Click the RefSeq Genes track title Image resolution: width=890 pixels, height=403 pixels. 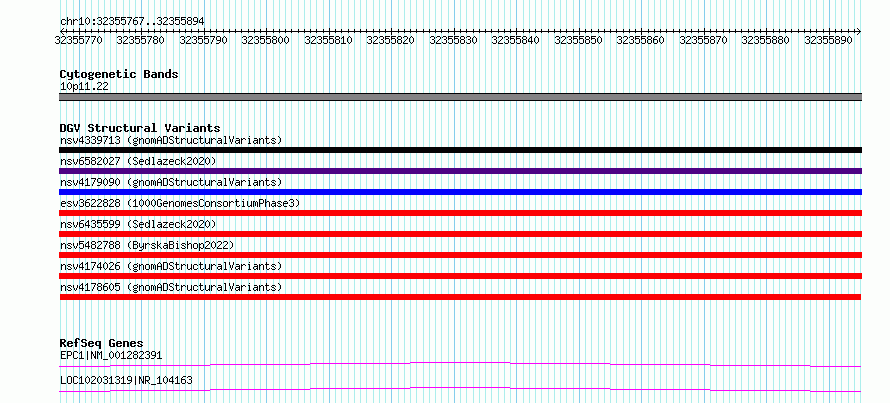pos(101,343)
